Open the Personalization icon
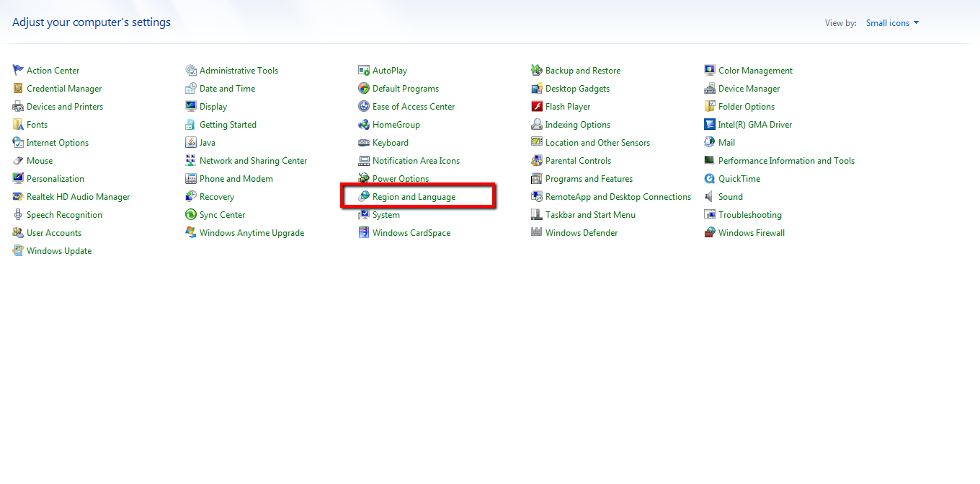Image resolution: width=980 pixels, height=484 pixels. point(18,178)
